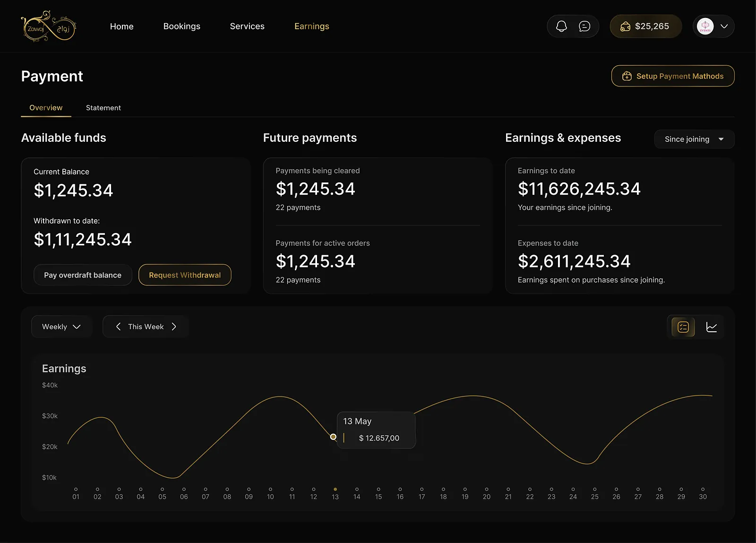
Task: Open the Earnings menu item
Action: click(x=312, y=26)
